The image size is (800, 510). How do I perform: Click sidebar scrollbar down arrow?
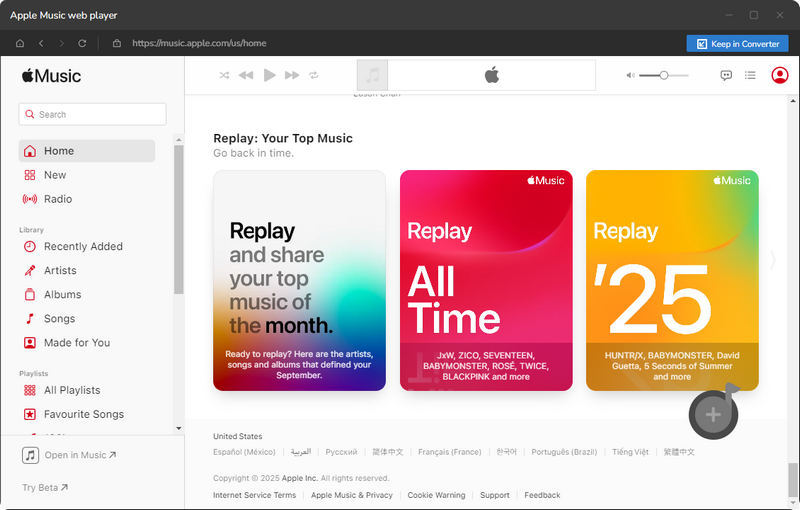click(x=179, y=428)
